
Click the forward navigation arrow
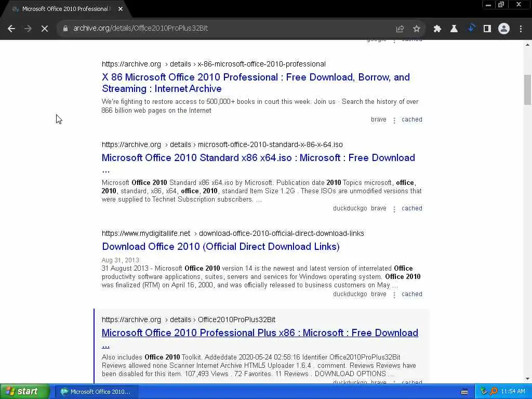28,29
